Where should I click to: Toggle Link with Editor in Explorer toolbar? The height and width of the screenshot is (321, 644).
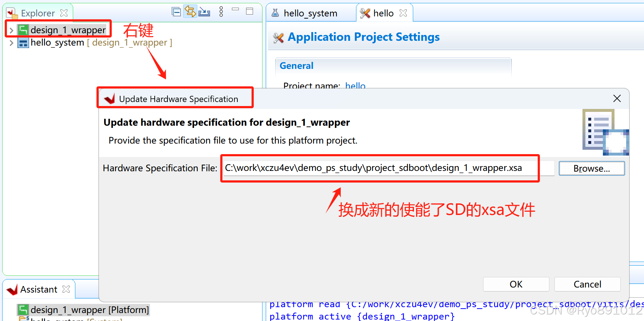coord(190,12)
